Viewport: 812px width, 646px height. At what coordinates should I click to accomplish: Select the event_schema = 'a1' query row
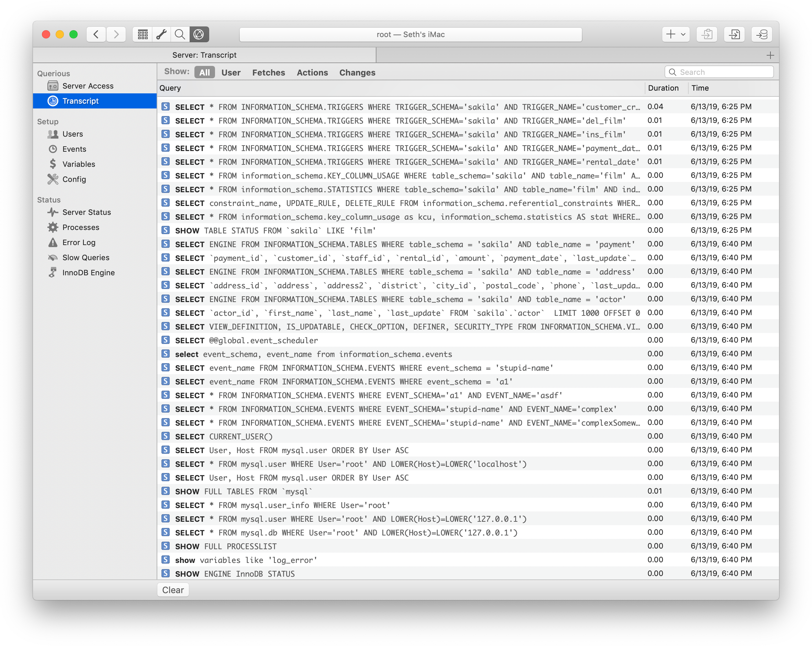point(468,381)
